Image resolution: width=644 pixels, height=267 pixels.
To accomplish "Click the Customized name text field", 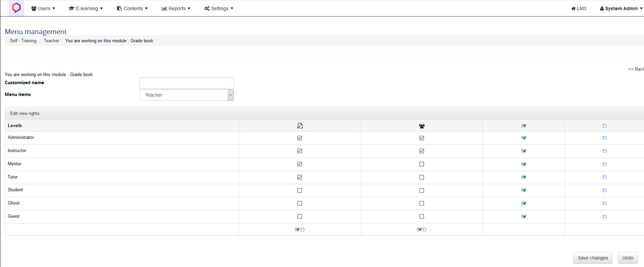I will (186, 83).
